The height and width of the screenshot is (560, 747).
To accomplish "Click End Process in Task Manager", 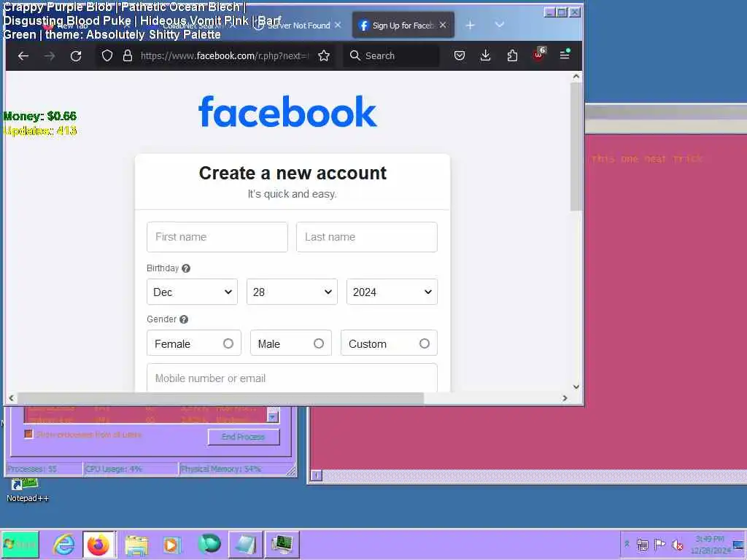I will tap(244, 437).
